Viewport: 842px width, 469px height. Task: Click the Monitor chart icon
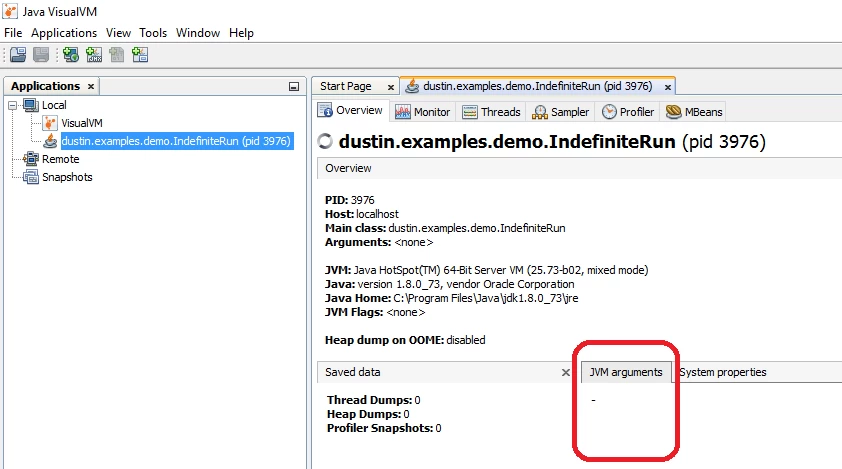[x=403, y=112]
